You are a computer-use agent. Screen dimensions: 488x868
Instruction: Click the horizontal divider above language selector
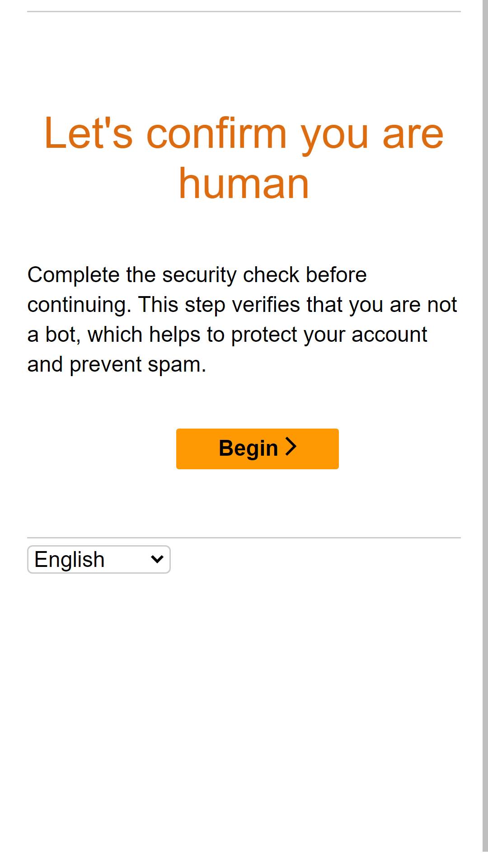click(x=244, y=538)
